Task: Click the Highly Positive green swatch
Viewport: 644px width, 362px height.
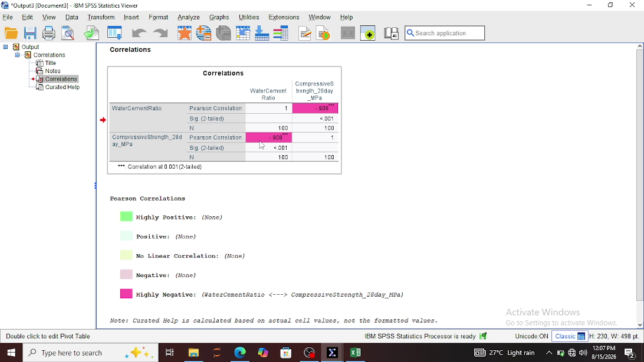Action: [126, 216]
